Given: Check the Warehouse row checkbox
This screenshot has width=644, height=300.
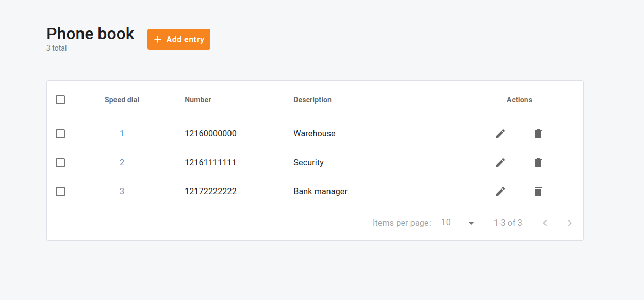Looking at the screenshot, I should pyautogui.click(x=60, y=134).
